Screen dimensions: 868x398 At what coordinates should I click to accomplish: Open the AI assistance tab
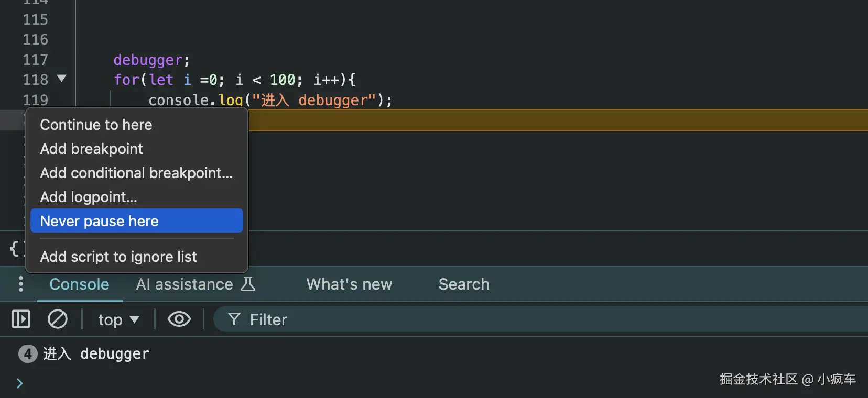[x=185, y=284]
